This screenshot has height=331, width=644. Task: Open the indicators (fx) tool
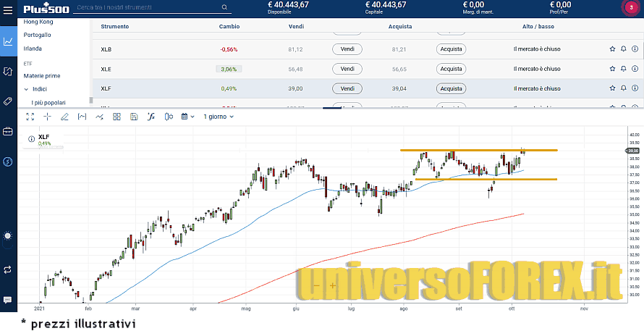pyautogui.click(x=151, y=117)
